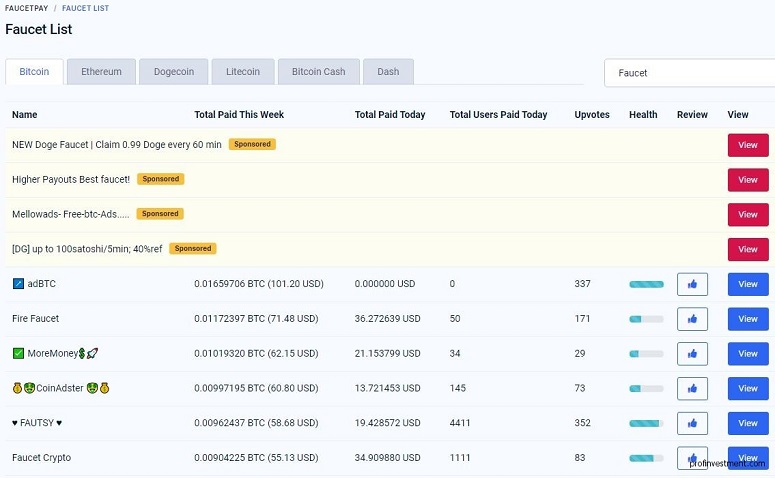Click the adBTC health bar

(x=646, y=284)
